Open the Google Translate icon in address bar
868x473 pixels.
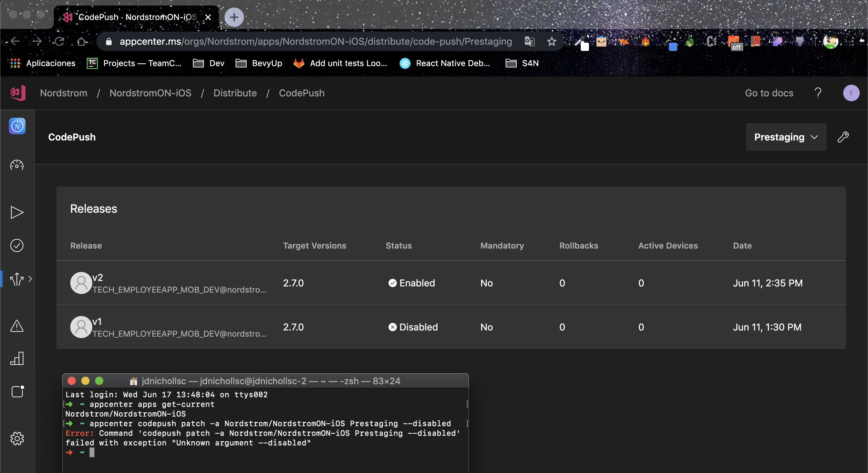click(x=529, y=41)
